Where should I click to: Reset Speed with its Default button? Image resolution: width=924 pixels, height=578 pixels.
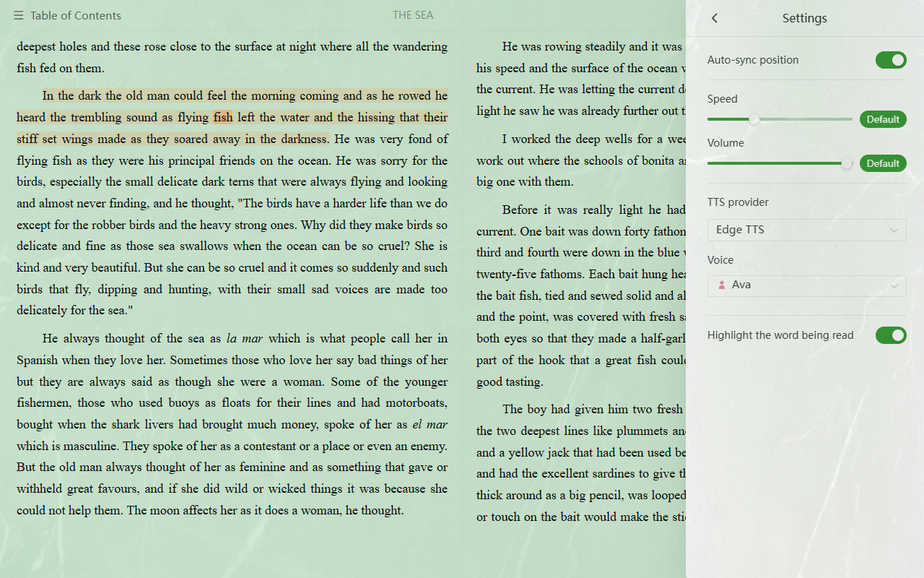click(x=883, y=119)
